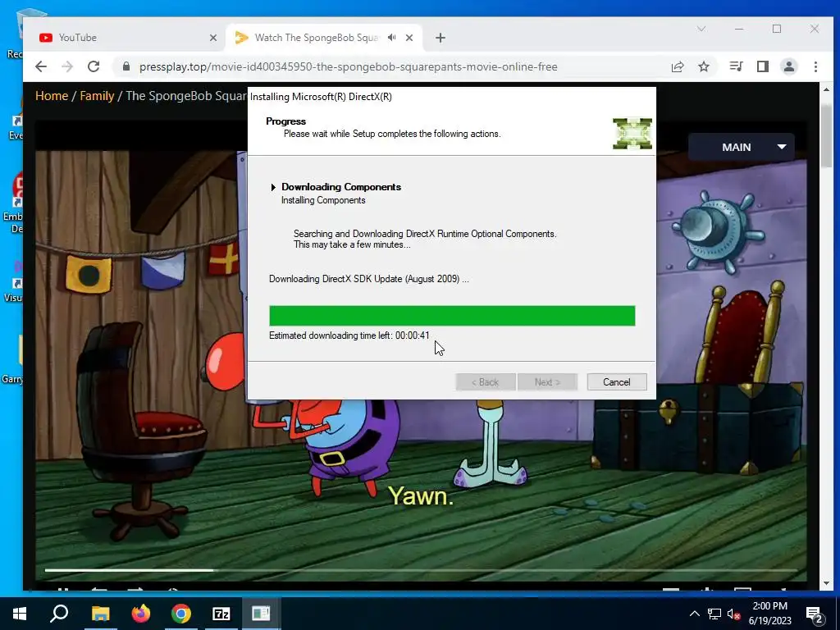Screen dimensions: 840x630
Task: Switch to the DirectX setup taskbar item
Action: pos(261,614)
